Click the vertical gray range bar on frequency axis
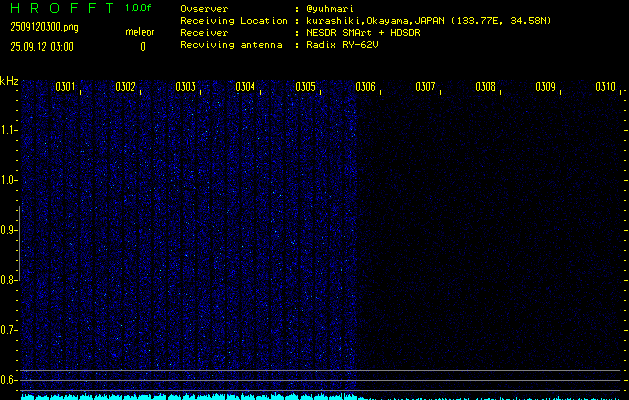The width and height of the screenshot is (629, 400). [19, 243]
